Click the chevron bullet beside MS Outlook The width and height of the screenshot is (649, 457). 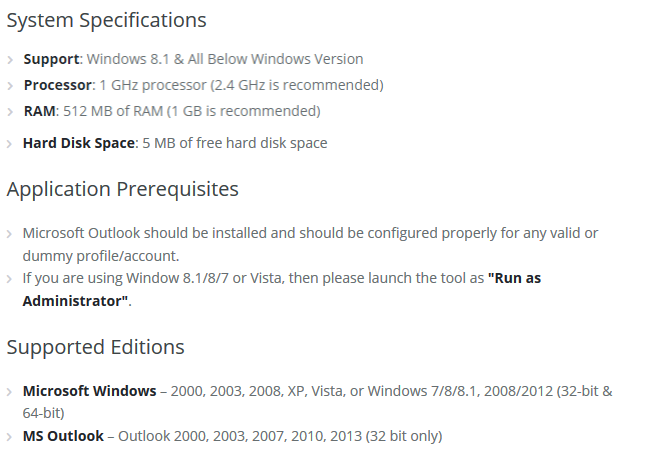point(10,437)
